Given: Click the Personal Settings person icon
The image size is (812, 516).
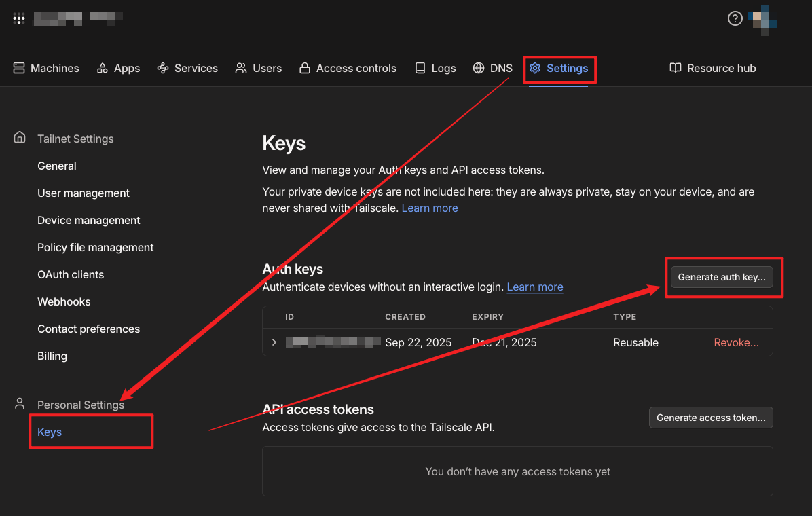Looking at the screenshot, I should click(20, 403).
